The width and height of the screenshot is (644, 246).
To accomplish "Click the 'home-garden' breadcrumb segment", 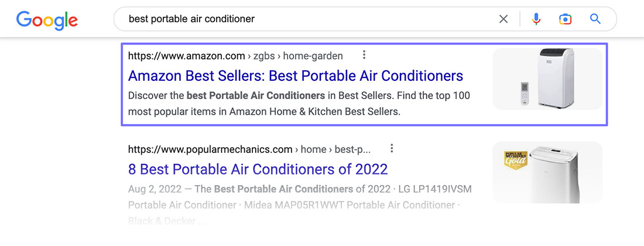I will pyautogui.click(x=313, y=56).
